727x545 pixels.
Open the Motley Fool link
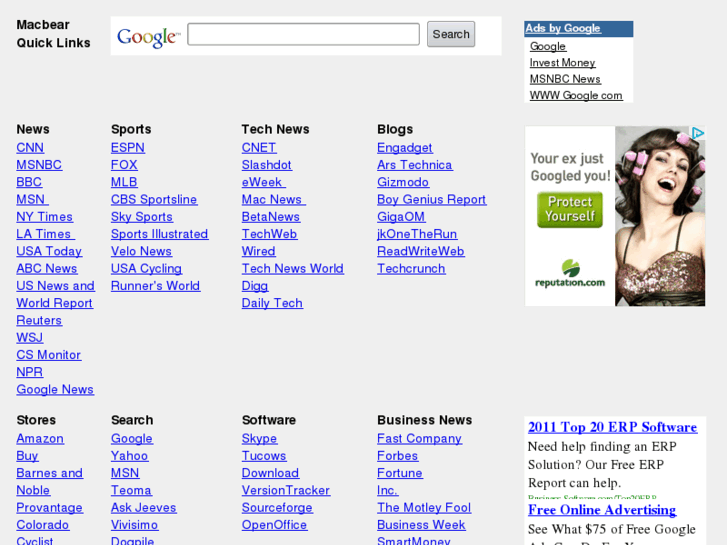click(x=424, y=507)
